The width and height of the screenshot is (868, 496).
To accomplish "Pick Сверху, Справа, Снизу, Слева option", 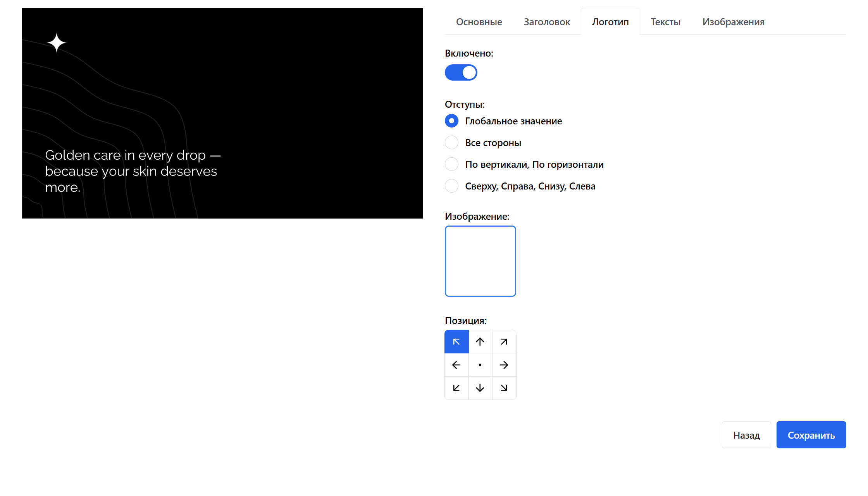I will click(x=452, y=186).
